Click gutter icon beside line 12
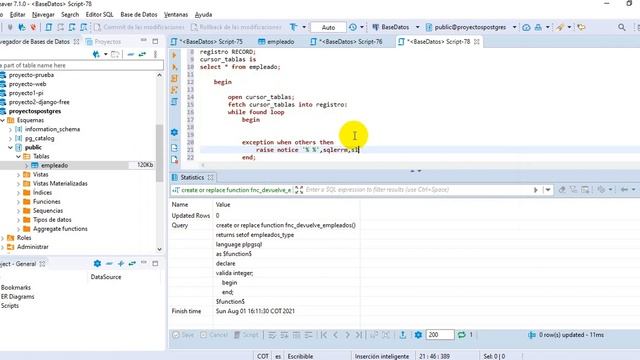 click(174, 78)
